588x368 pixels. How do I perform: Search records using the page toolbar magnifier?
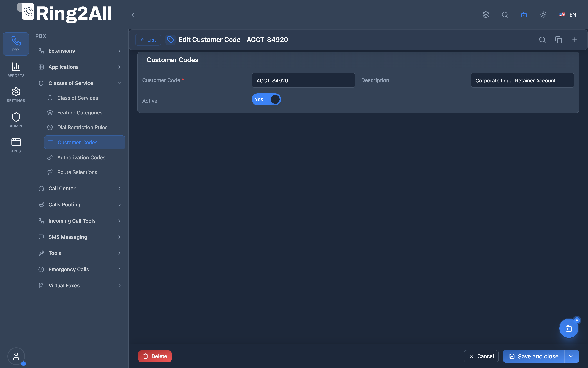click(x=542, y=40)
